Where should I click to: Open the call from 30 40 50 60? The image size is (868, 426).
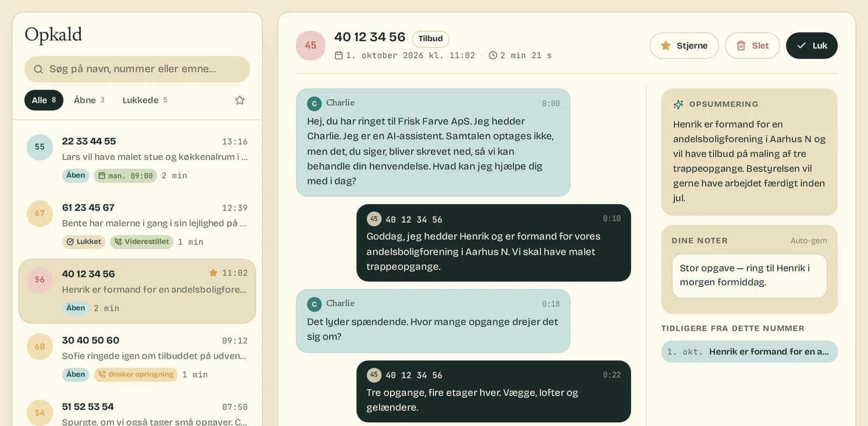coord(137,358)
